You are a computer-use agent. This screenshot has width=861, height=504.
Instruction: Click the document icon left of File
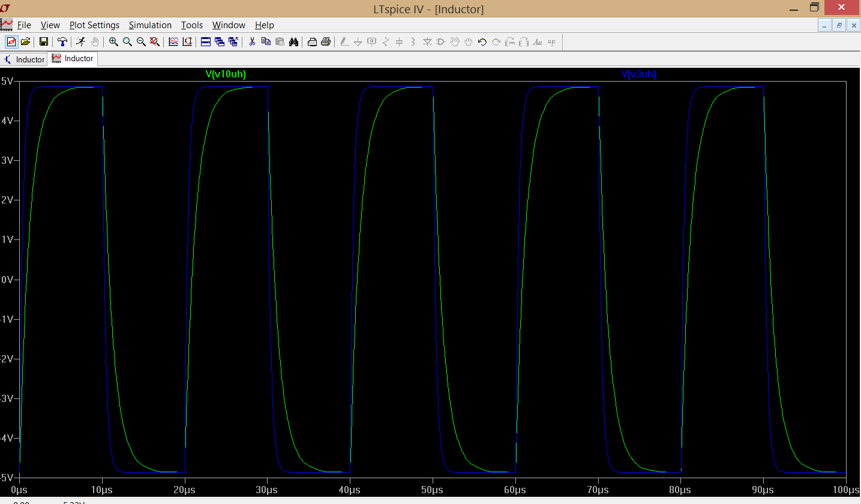tap(6, 25)
